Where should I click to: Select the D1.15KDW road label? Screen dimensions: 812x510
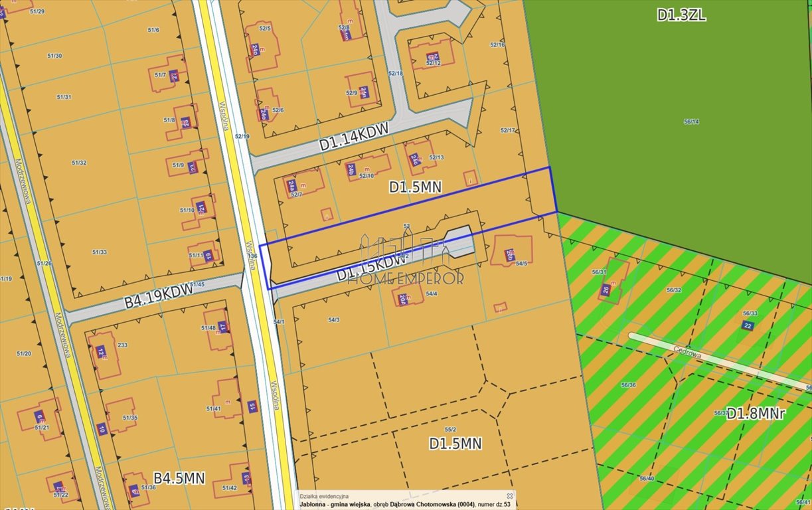[x=371, y=268]
